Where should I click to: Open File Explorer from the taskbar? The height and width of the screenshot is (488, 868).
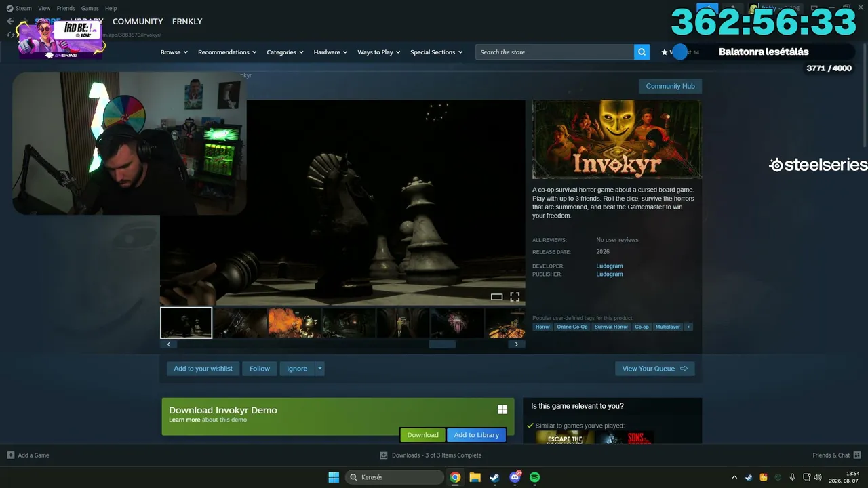coord(475,477)
